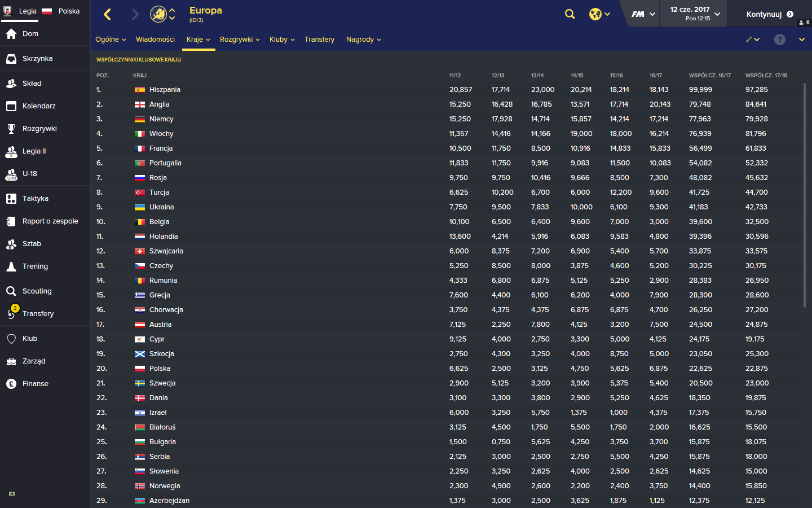
Task: Click the Azerbejdżan country link
Action: [169, 501]
